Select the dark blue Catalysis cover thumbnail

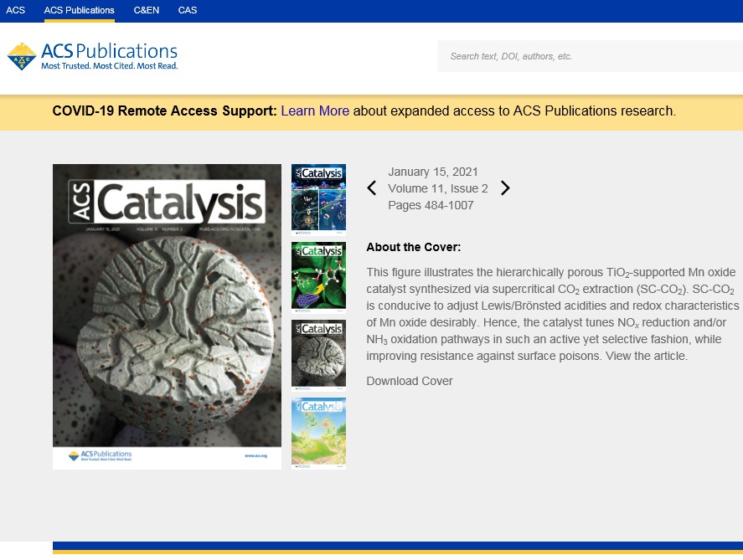[318, 199]
